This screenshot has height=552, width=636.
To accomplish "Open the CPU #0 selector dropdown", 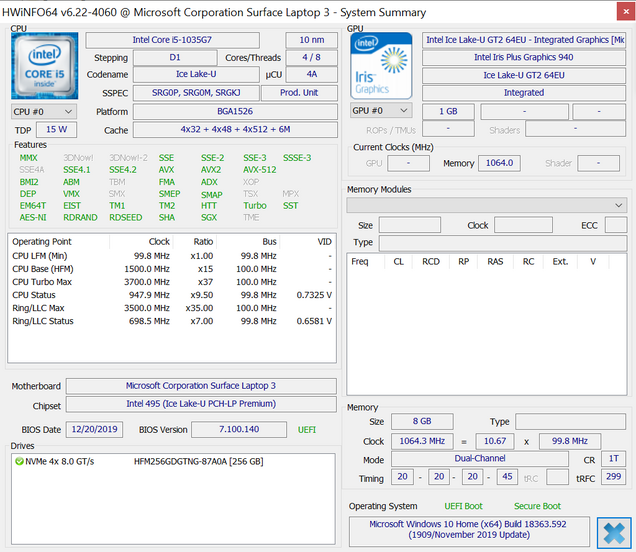I will [x=42, y=111].
